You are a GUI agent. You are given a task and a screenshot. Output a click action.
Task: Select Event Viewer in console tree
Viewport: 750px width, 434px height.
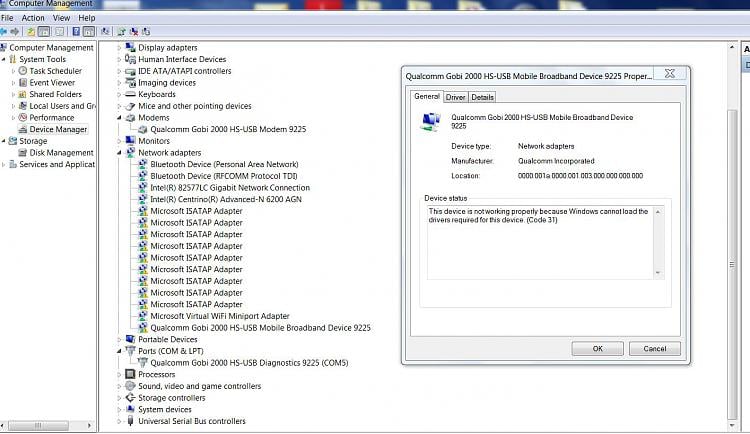52,82
